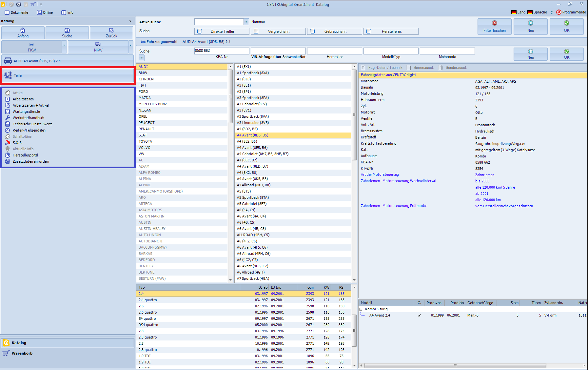Open Technische Einstellwerte

pos(32,124)
